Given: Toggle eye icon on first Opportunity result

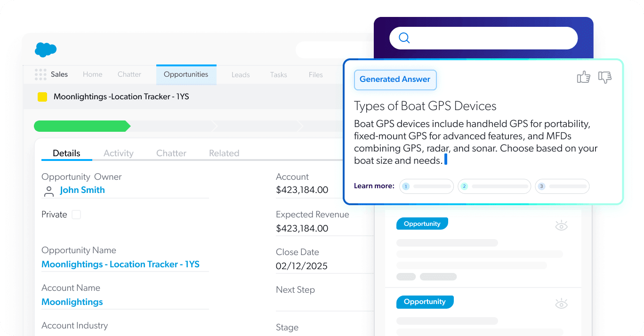Looking at the screenshot, I should [x=561, y=226].
